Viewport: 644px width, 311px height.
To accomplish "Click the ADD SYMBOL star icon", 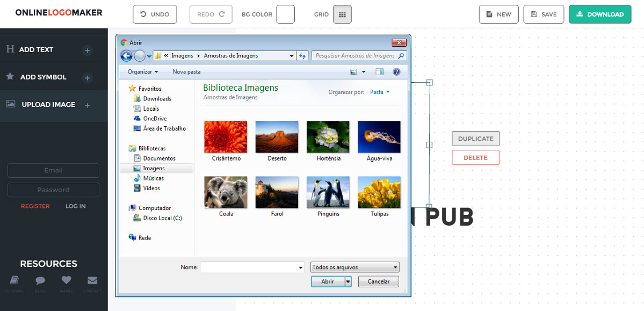I will [10, 77].
